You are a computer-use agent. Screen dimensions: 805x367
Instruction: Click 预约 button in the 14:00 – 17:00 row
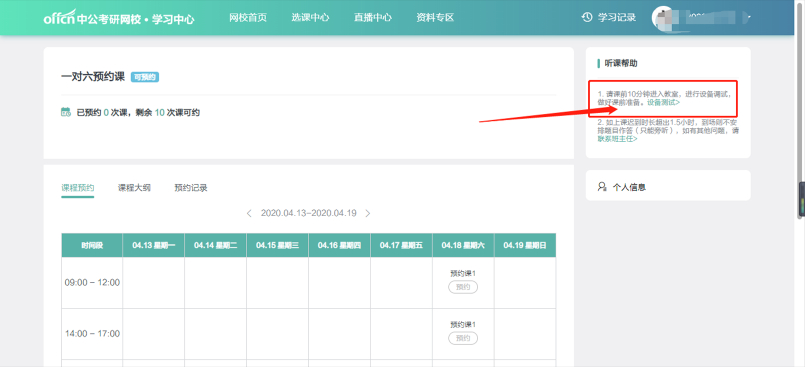point(463,338)
